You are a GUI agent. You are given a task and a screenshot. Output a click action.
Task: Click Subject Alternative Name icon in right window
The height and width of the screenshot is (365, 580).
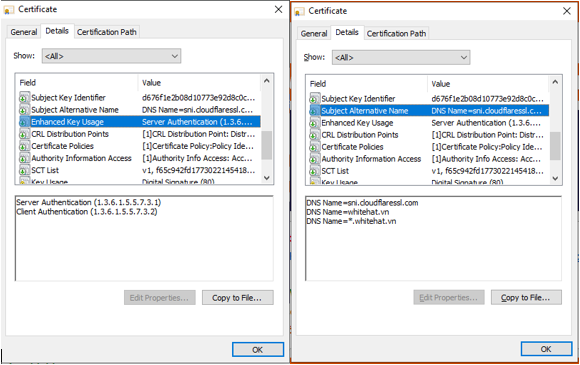(314, 111)
